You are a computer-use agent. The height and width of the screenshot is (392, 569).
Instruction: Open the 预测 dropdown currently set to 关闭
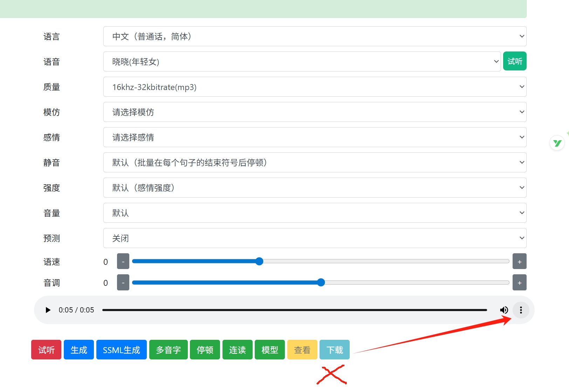pos(315,238)
